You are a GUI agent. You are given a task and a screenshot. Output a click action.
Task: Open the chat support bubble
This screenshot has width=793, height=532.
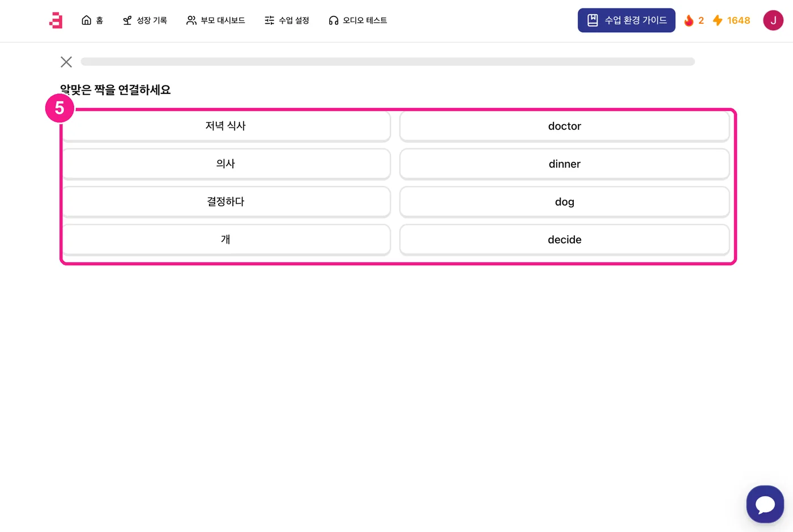click(765, 504)
